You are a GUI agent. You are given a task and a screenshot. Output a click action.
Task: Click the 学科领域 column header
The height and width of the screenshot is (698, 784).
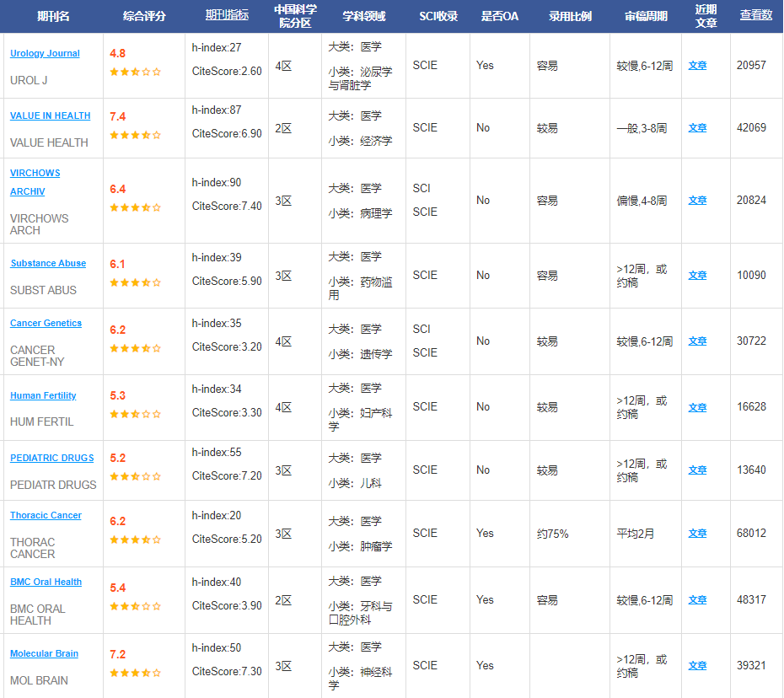pyautogui.click(x=364, y=16)
